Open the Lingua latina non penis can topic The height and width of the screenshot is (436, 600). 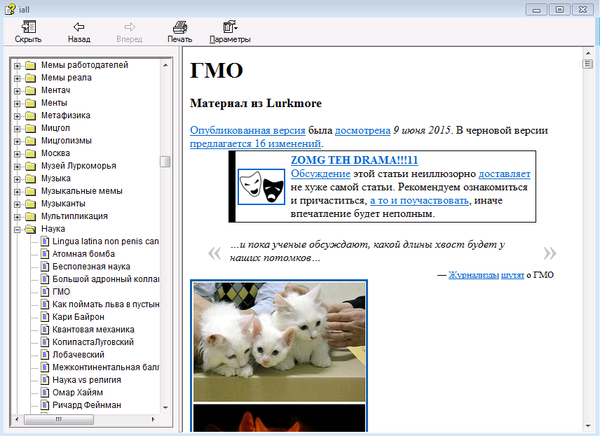click(x=106, y=241)
